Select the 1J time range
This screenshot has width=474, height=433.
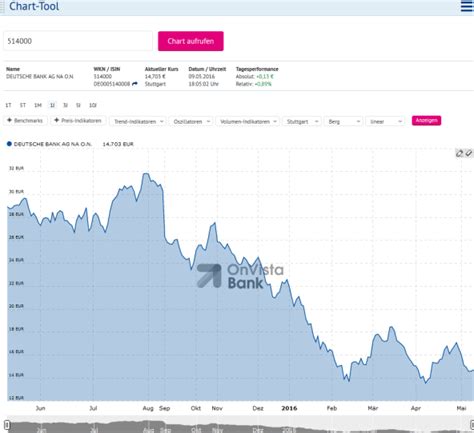point(52,105)
